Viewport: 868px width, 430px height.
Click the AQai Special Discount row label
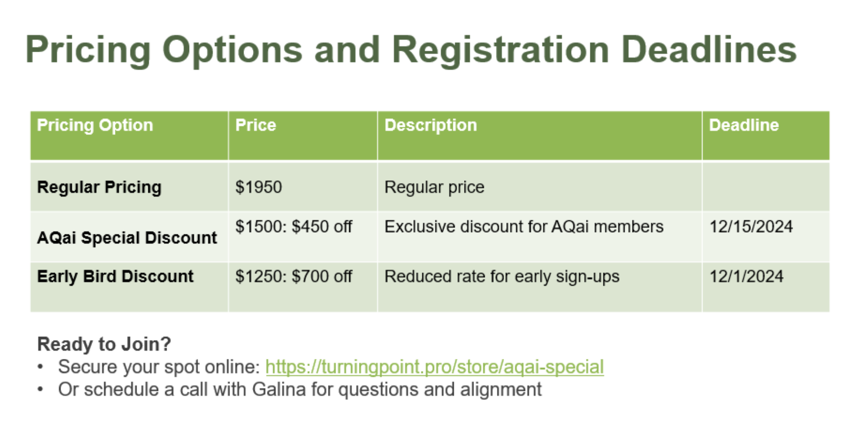[127, 237]
